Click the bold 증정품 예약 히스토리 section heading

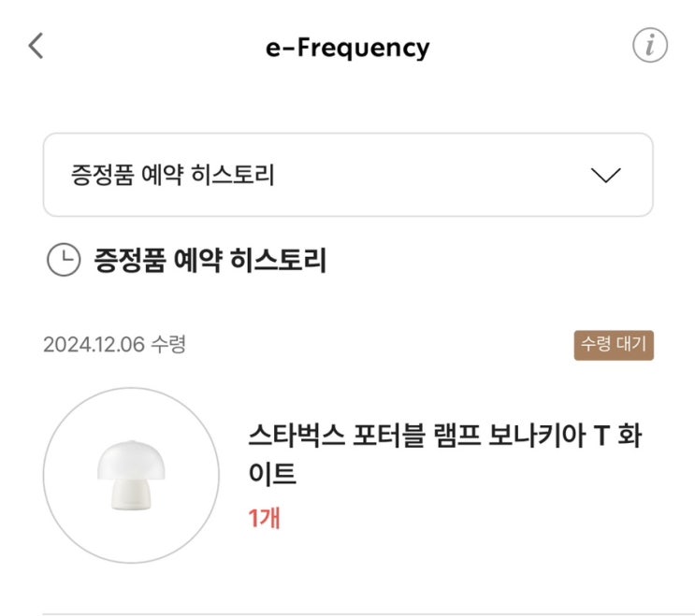(x=210, y=261)
